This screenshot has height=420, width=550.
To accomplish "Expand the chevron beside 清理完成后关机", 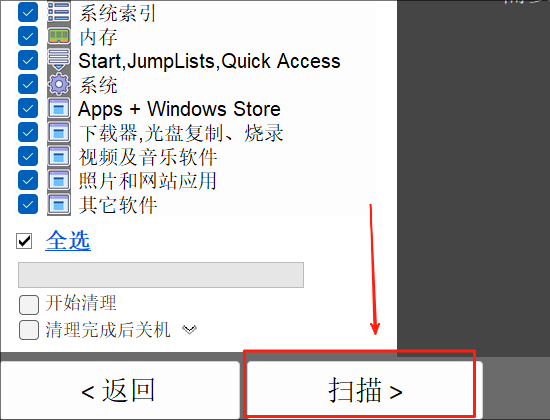I will [x=189, y=329].
